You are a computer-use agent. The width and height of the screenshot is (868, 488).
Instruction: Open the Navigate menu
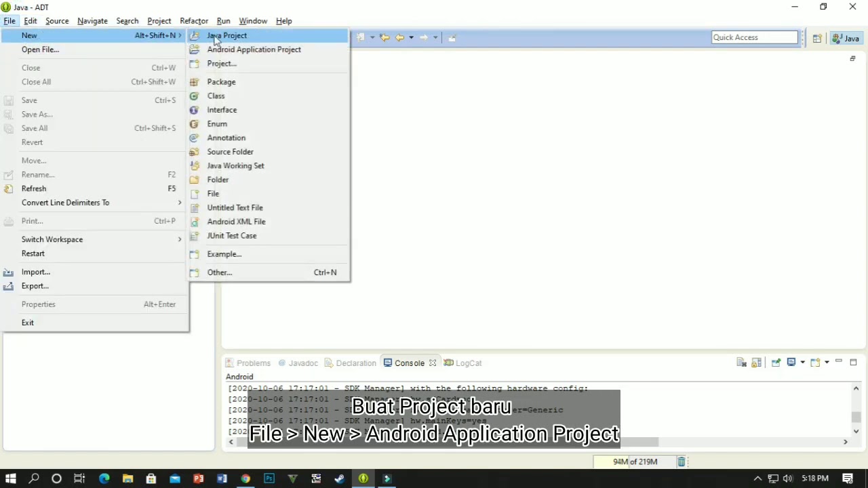[92, 21]
